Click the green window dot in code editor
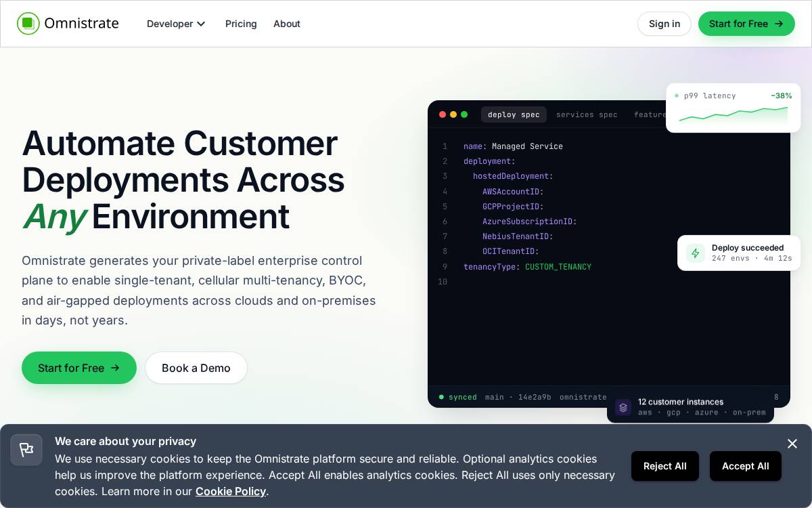 click(x=464, y=114)
